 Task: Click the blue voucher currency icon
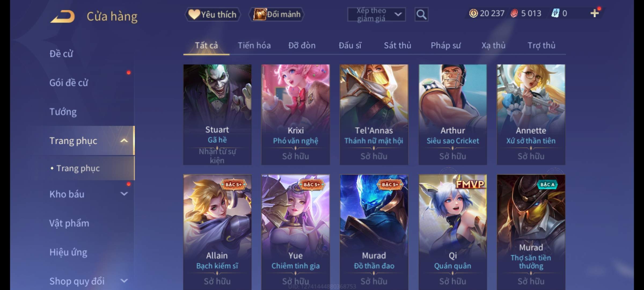click(555, 13)
